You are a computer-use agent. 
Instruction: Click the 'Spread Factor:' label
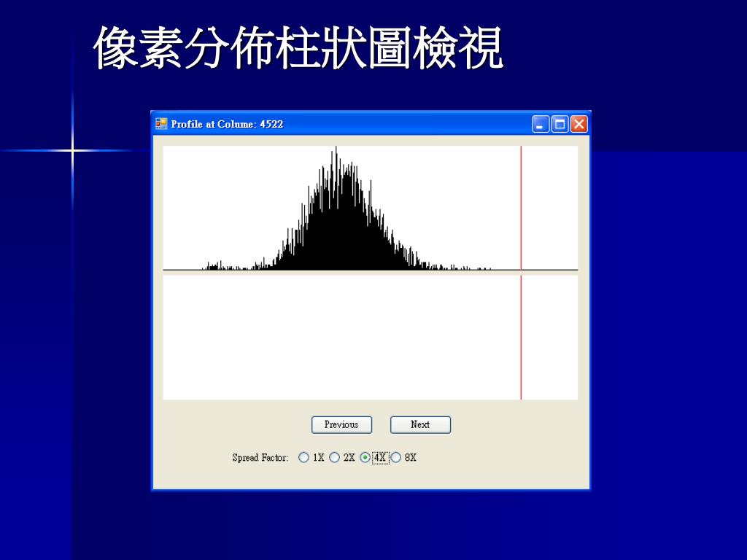pos(260,458)
